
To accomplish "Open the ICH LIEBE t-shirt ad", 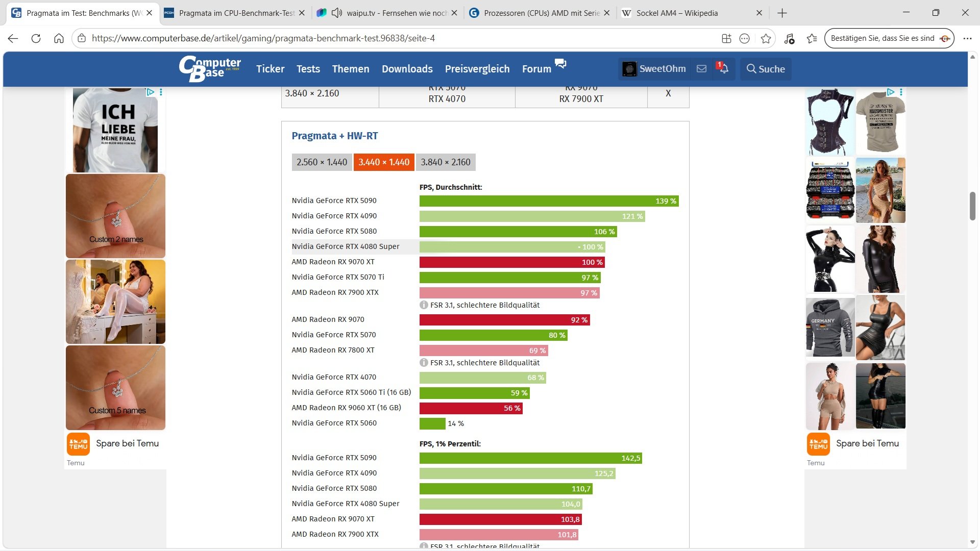I will pos(115,130).
